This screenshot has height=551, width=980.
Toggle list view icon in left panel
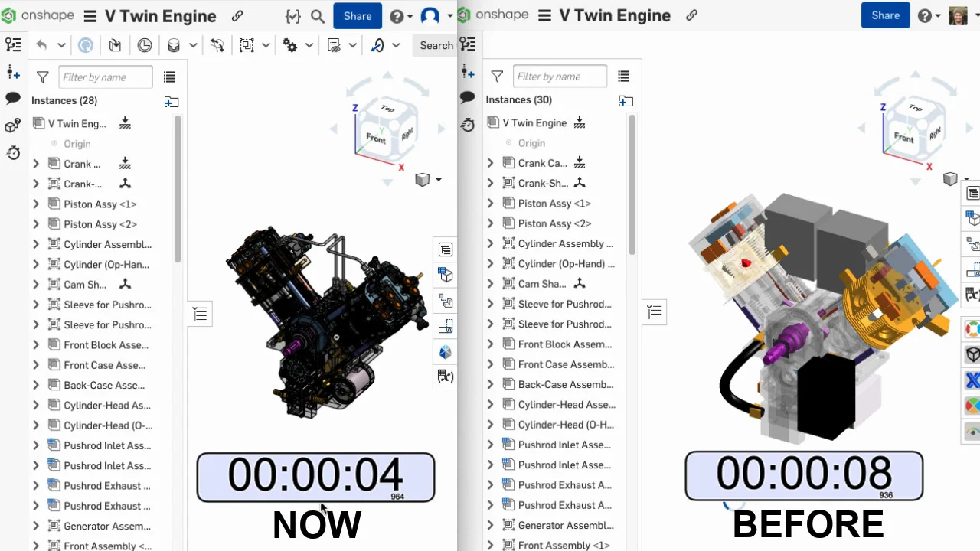coord(169,77)
